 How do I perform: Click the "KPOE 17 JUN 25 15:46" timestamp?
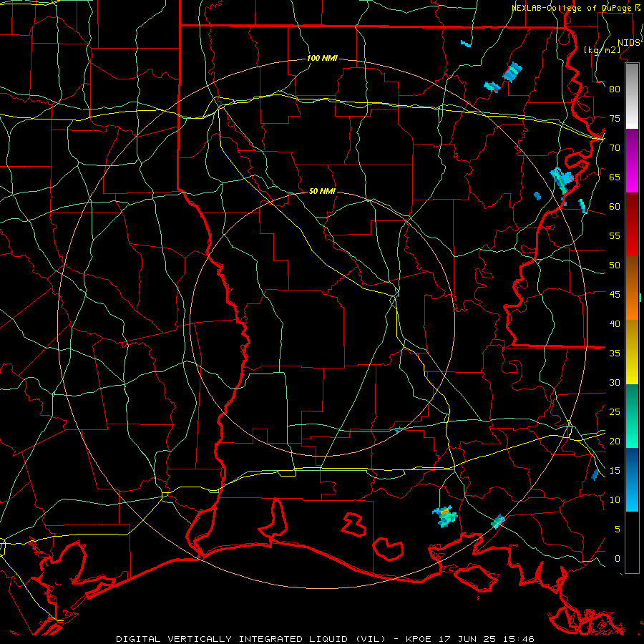470,639
